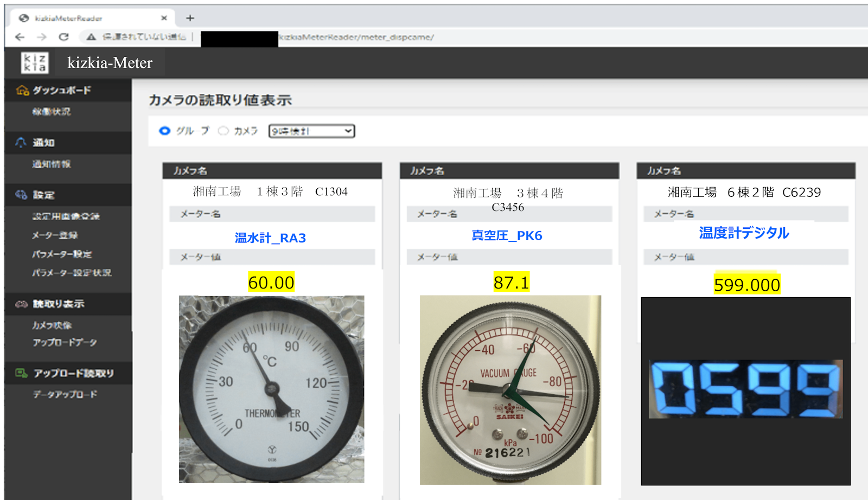Select the カメラ radio button
Viewport: 868px width, 500px height.
tap(222, 131)
